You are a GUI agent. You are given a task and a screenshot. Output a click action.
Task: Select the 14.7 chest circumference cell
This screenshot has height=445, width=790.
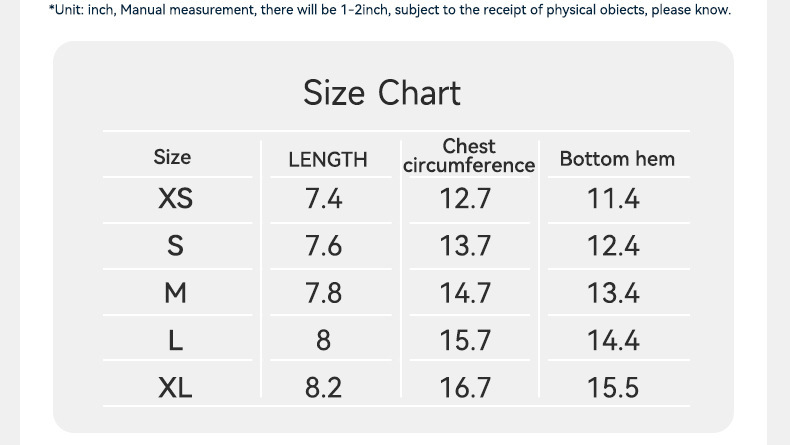point(466,293)
